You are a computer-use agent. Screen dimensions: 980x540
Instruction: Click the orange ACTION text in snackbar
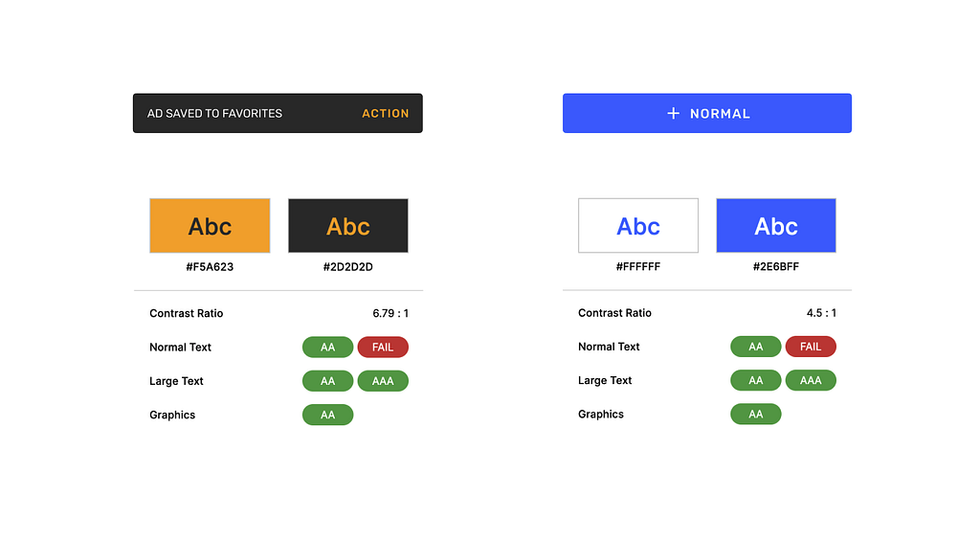pos(385,114)
